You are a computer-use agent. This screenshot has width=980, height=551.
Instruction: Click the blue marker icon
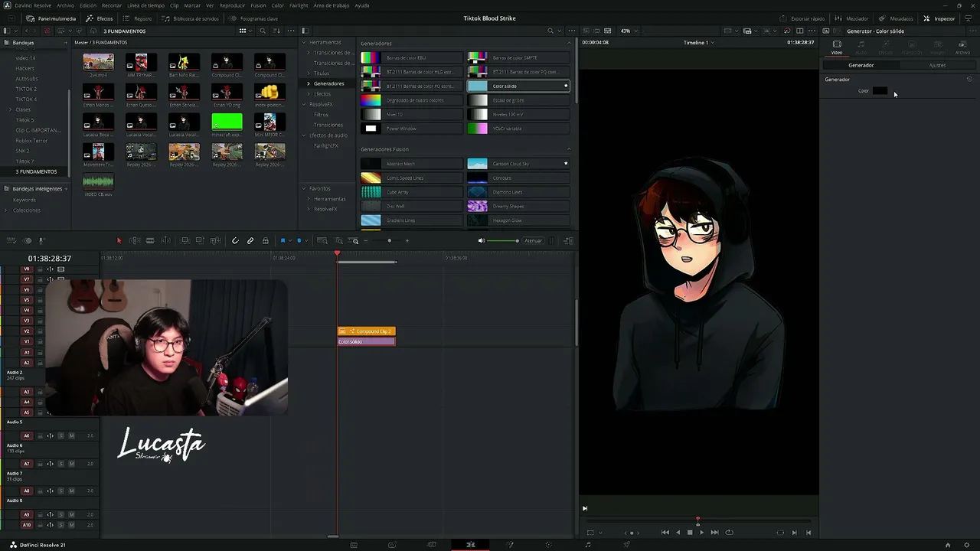299,241
